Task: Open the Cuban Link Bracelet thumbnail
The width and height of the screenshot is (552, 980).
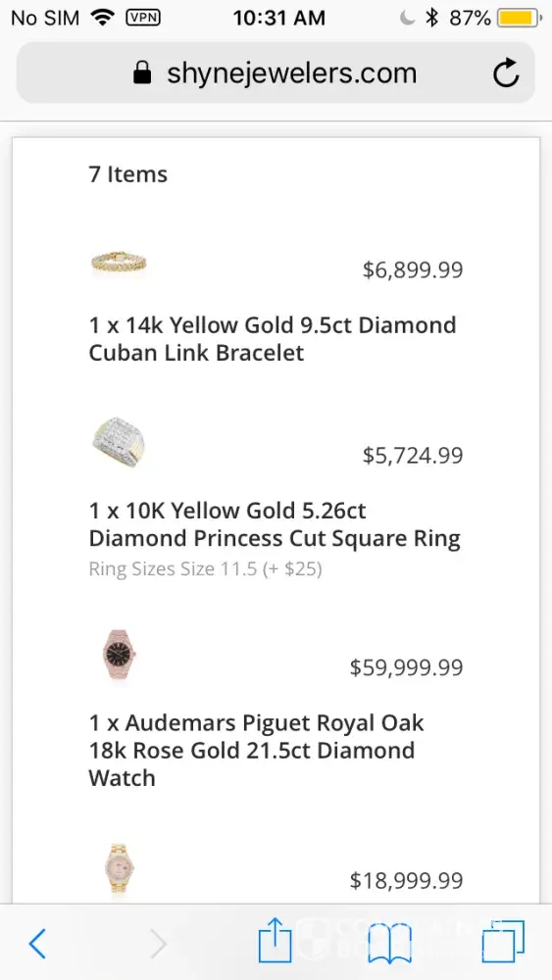Action: pyautogui.click(x=119, y=262)
